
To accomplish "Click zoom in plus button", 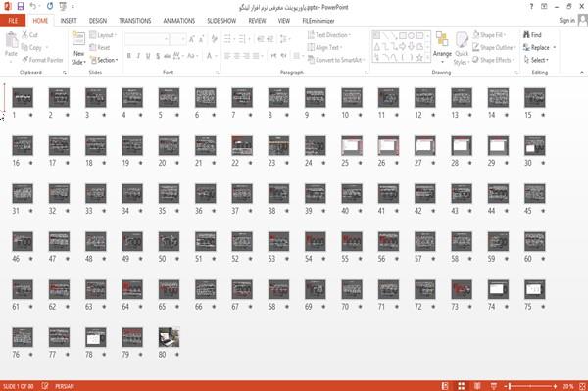I will pos(555,386).
